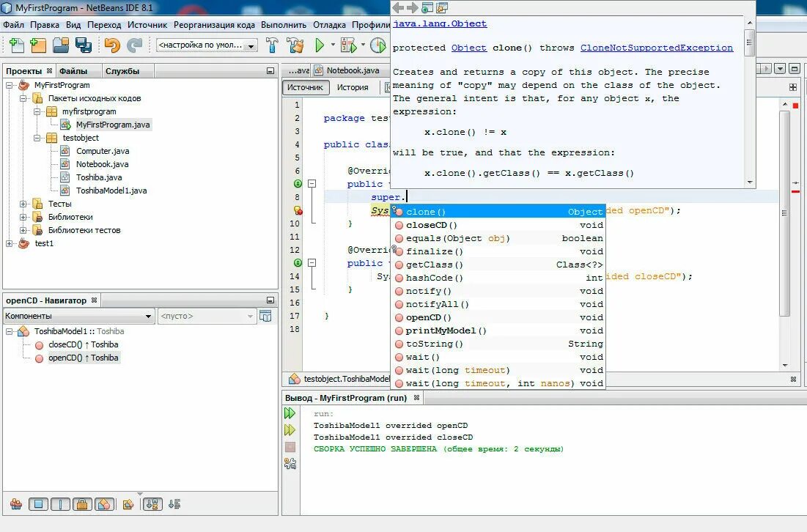The width and height of the screenshot is (807, 532).
Task: Open the Компоненты dropdown in Navigator
Action: (x=78, y=316)
